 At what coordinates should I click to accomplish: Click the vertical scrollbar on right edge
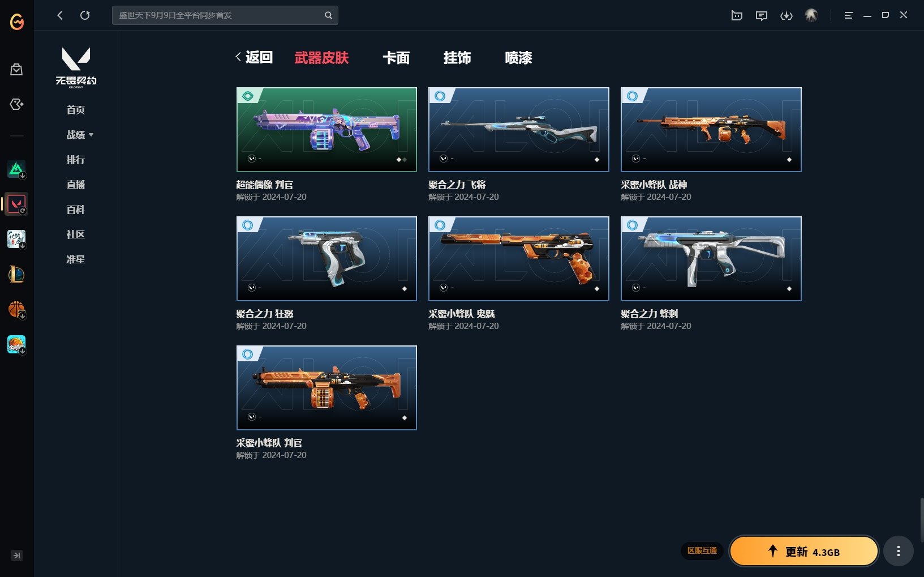[921, 520]
